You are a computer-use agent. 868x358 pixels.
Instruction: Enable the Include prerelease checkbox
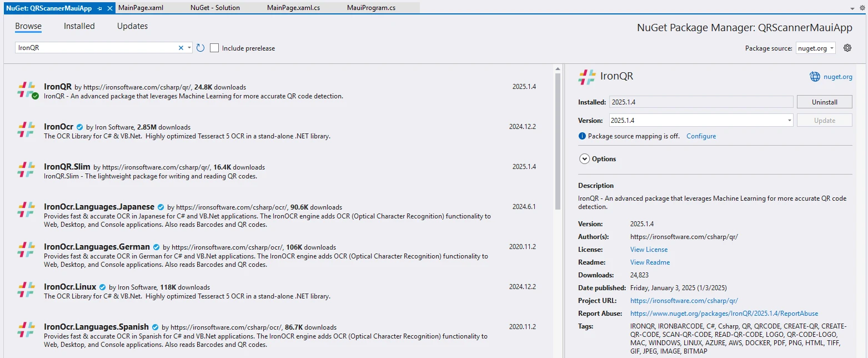[x=214, y=48]
